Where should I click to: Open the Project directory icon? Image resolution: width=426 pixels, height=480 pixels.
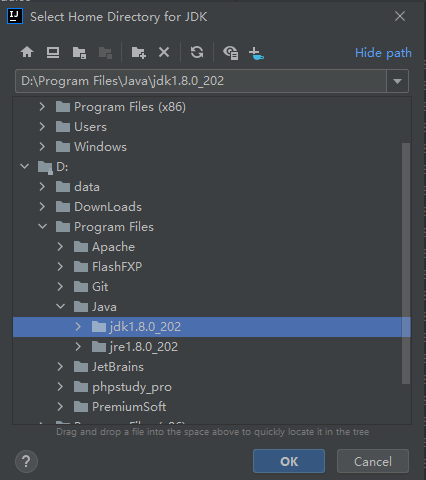tap(79, 52)
